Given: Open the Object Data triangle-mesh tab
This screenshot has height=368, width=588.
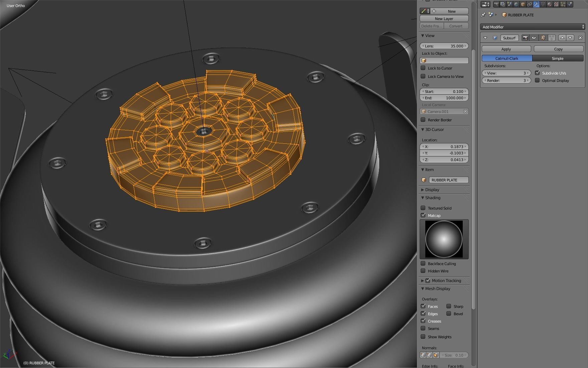Looking at the screenshot, I should coord(543,4).
